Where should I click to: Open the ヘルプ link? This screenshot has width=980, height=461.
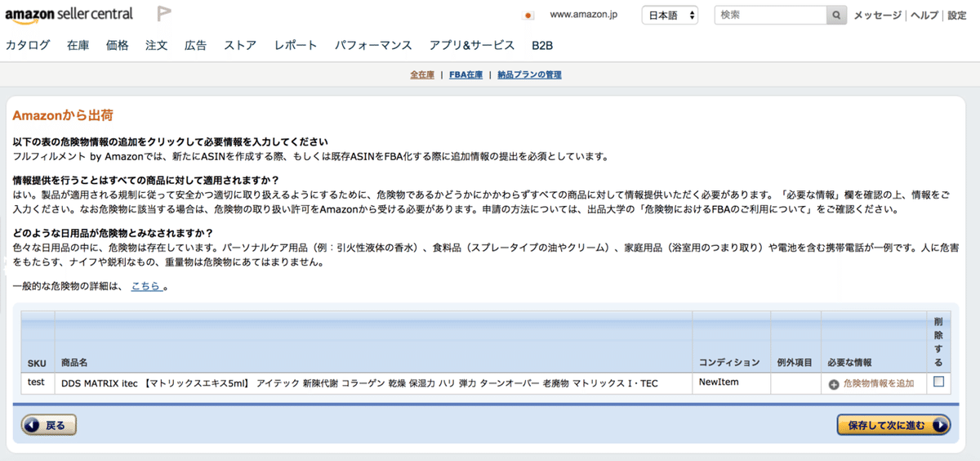click(925, 16)
